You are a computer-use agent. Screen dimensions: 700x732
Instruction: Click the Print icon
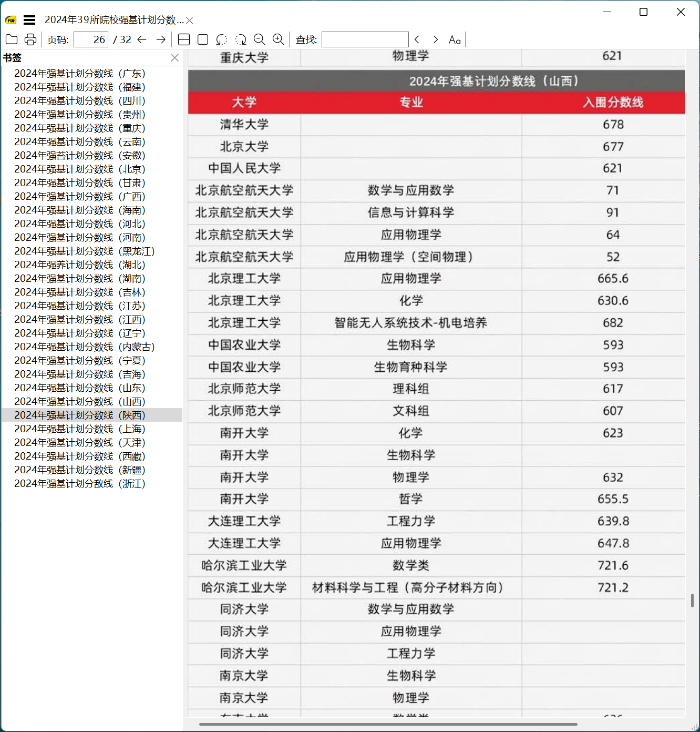(30, 39)
